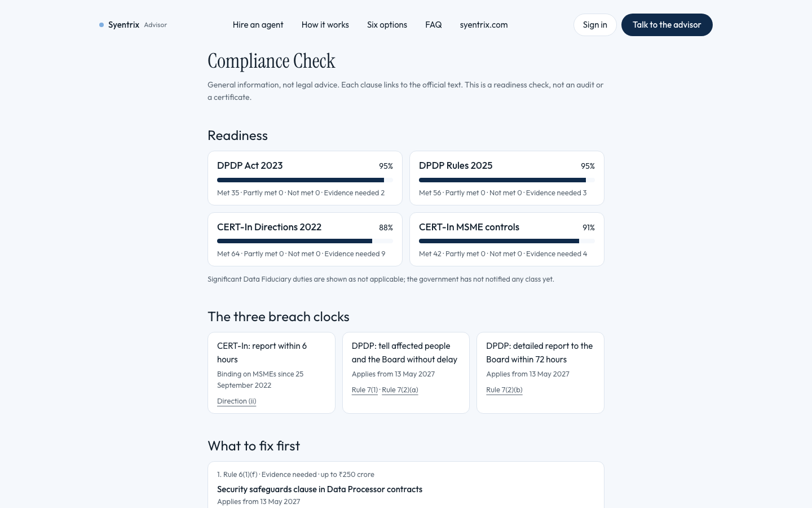Click the Compliance Check page heading
This screenshot has width=812, height=508.
pos(271,61)
